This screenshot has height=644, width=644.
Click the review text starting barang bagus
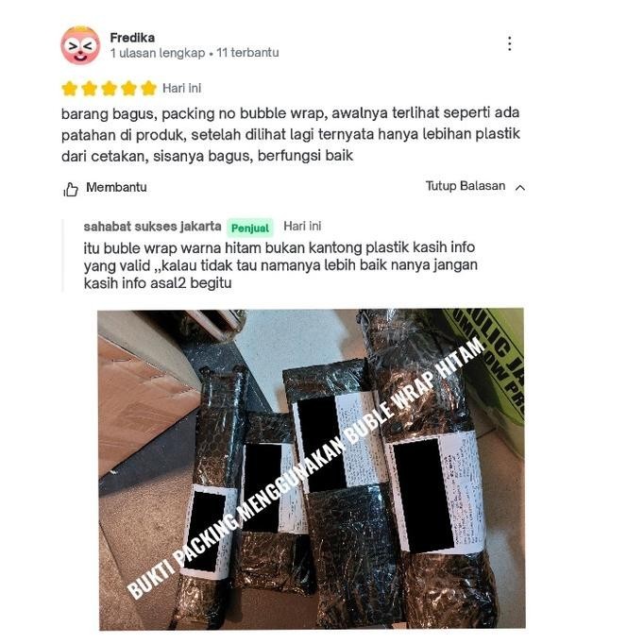pos(291,134)
